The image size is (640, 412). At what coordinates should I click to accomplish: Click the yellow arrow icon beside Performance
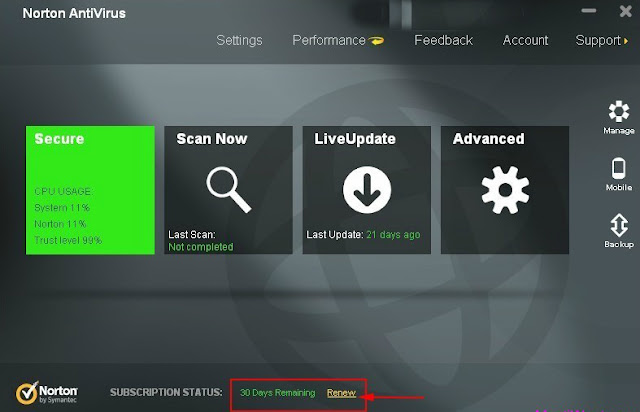(x=376, y=40)
